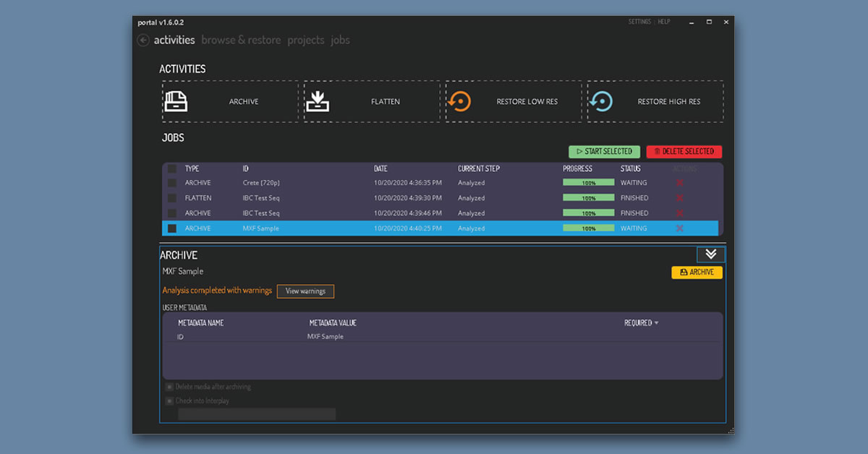Toggle the select-all checkbox in jobs header
The image size is (868, 454).
pyautogui.click(x=172, y=168)
